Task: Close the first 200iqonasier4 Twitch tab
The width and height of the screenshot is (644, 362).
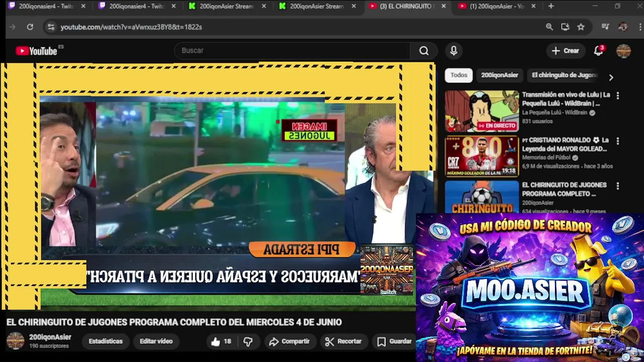Action: pyautogui.click(x=83, y=7)
